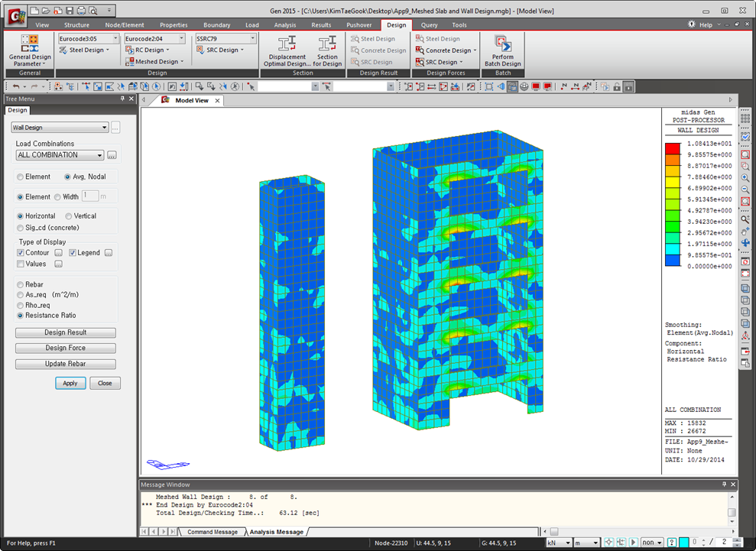756x551 pixels.
Task: Select the Vertical direction radio button
Action: (x=69, y=216)
